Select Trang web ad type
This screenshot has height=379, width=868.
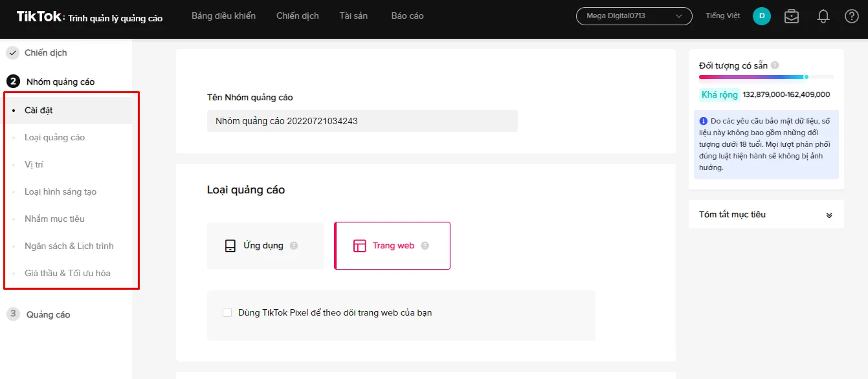point(392,246)
